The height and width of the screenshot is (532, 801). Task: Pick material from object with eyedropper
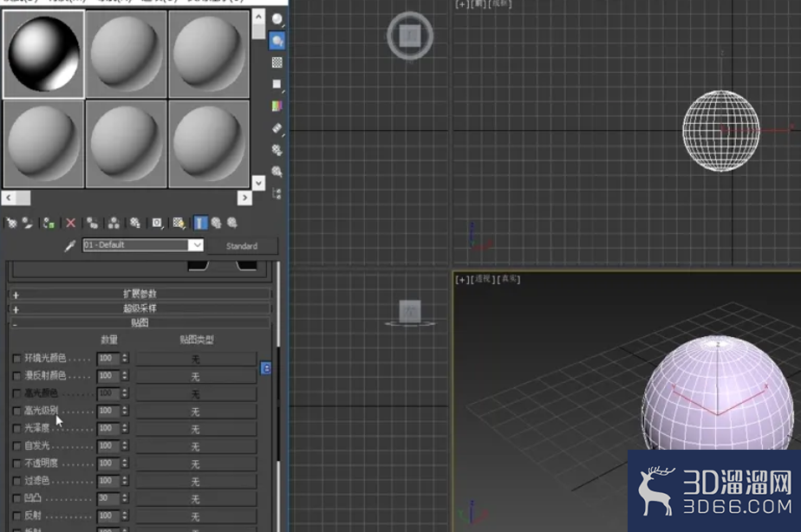coord(70,246)
